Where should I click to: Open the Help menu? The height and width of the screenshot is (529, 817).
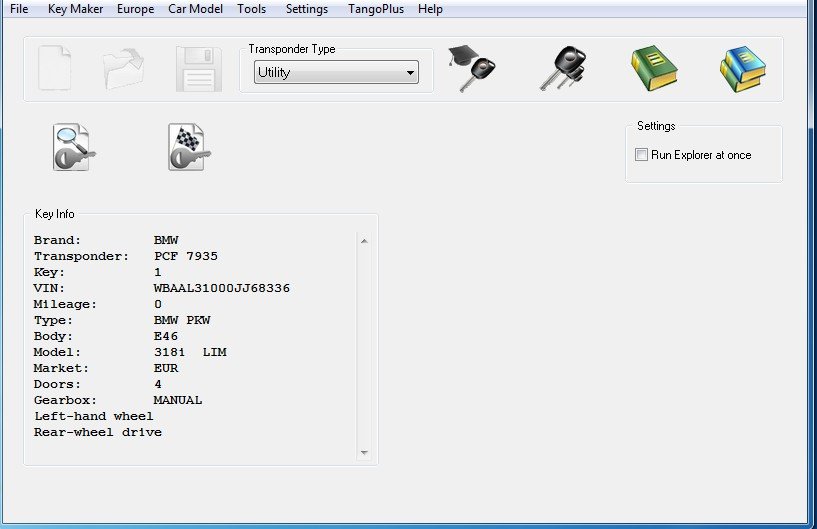[x=430, y=9]
